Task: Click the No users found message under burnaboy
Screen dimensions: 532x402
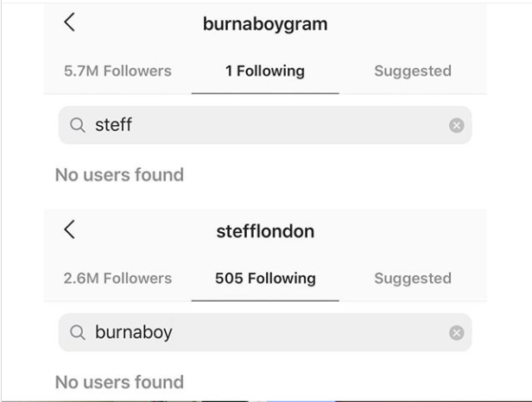Action: coord(119,382)
